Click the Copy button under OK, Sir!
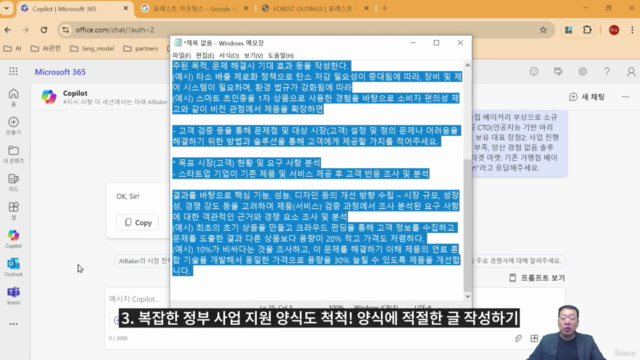 (x=138, y=222)
